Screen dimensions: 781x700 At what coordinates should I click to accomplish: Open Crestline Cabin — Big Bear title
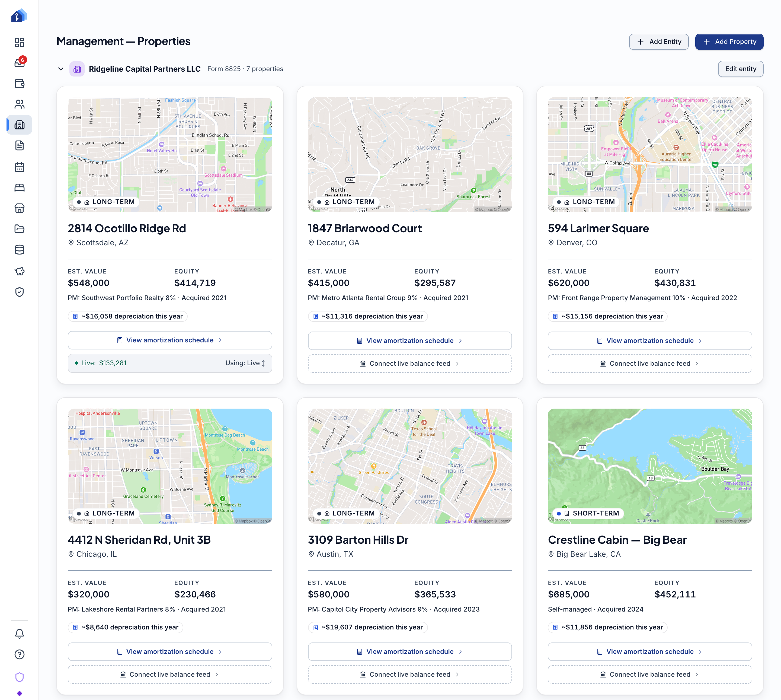pos(617,540)
